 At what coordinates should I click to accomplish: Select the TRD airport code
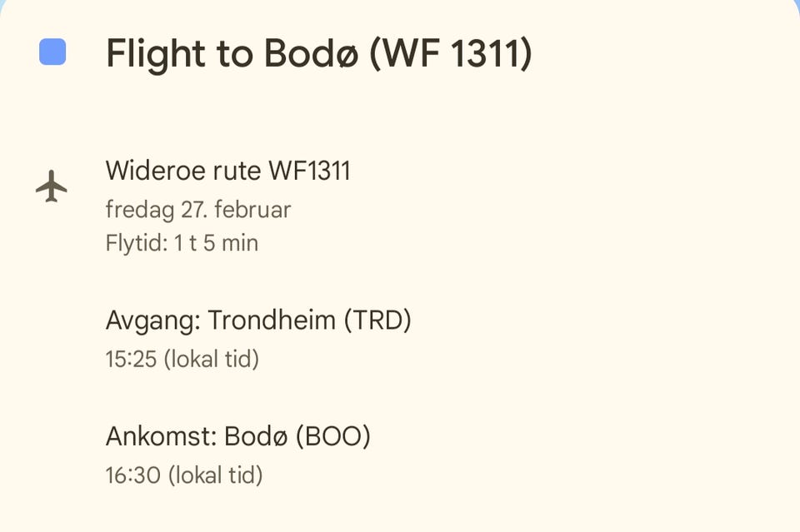(x=377, y=320)
